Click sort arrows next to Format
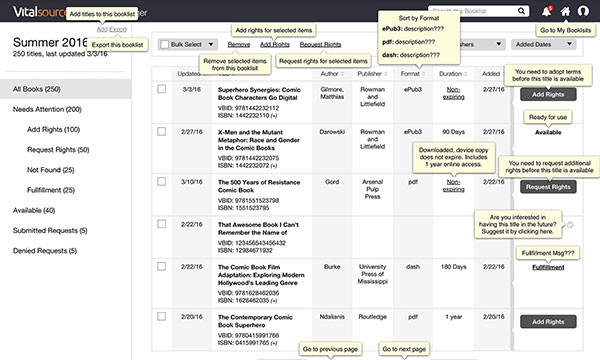The height and width of the screenshot is (360, 600). click(x=424, y=74)
